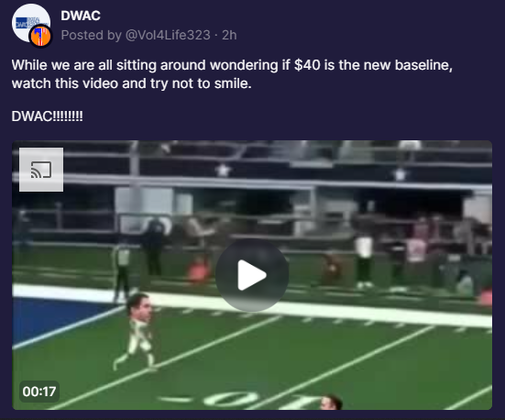
Task: Click the right star on stadium wall
Action: coord(400,174)
